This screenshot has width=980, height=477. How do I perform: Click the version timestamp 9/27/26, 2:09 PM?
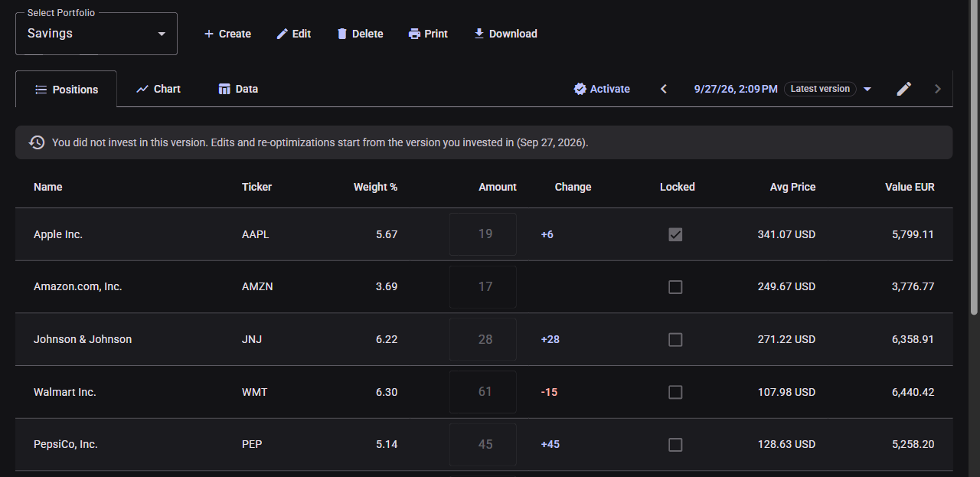[x=736, y=89]
